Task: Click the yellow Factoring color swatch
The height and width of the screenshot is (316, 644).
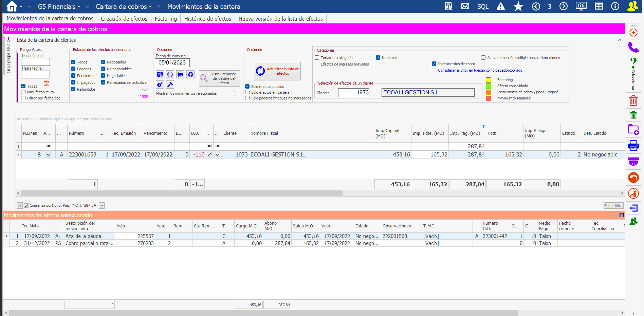Action: (x=489, y=80)
